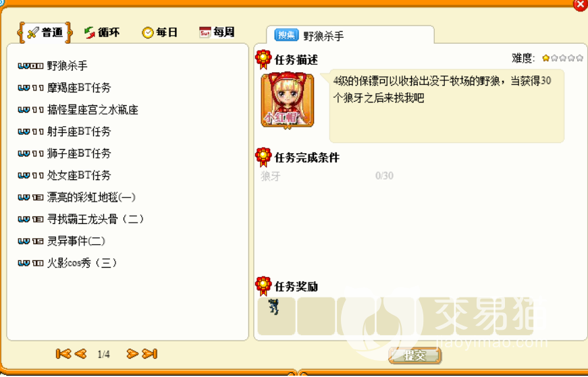
Task: Select the 搞怪星座宫之水瓶座 quest
Action: coord(78,110)
